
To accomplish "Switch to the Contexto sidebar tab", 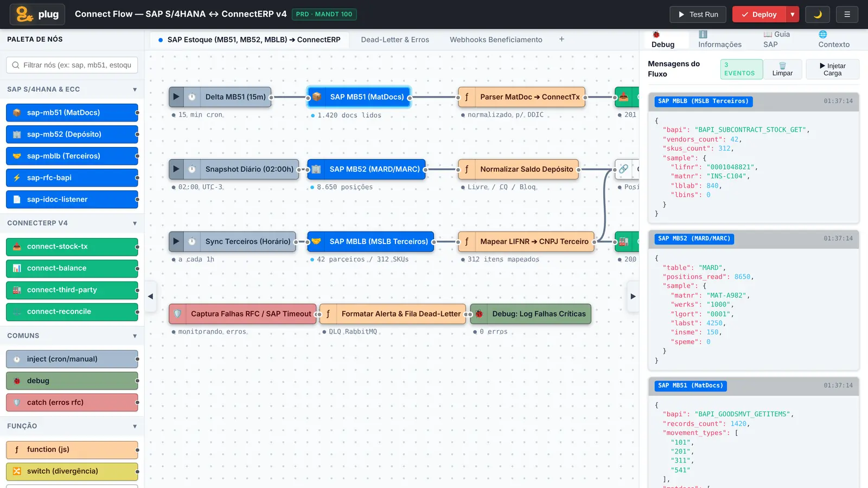I will [833, 40].
